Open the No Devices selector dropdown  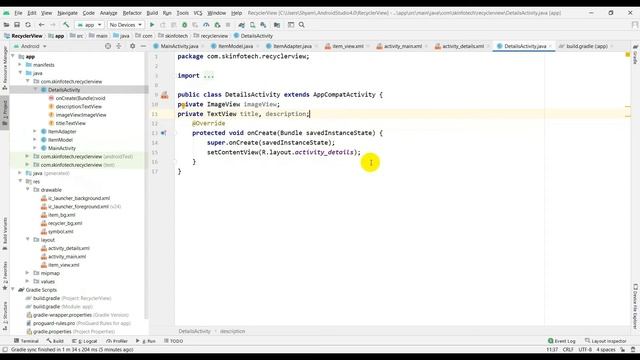[x=126, y=25]
